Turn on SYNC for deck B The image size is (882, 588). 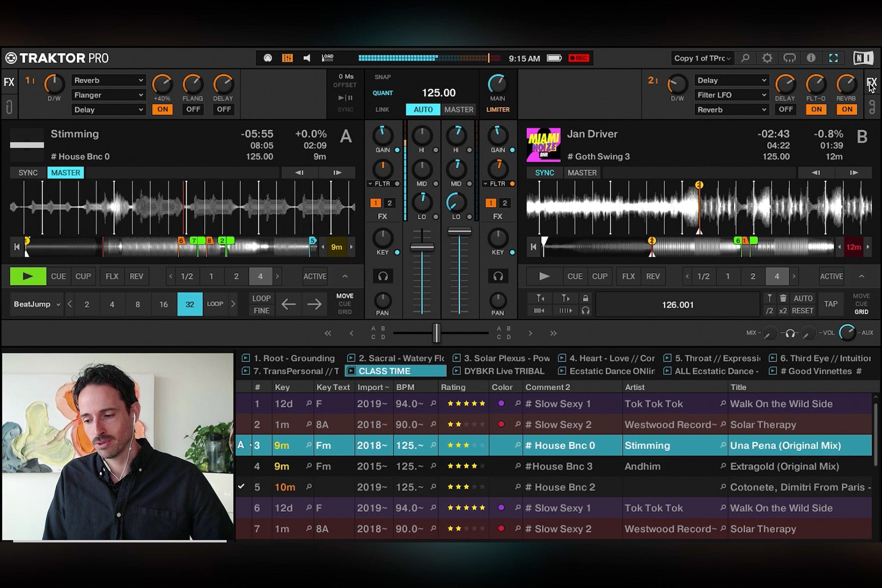point(544,172)
